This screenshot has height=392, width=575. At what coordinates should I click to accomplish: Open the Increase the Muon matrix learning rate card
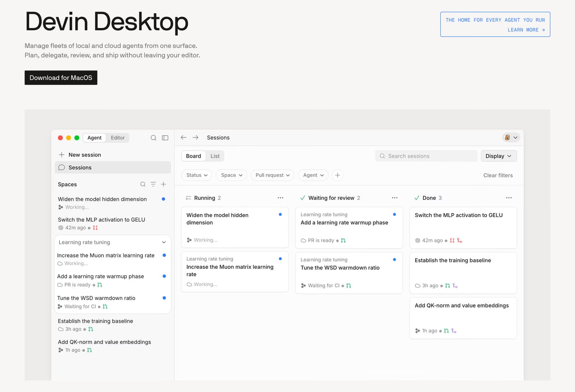tap(235, 271)
